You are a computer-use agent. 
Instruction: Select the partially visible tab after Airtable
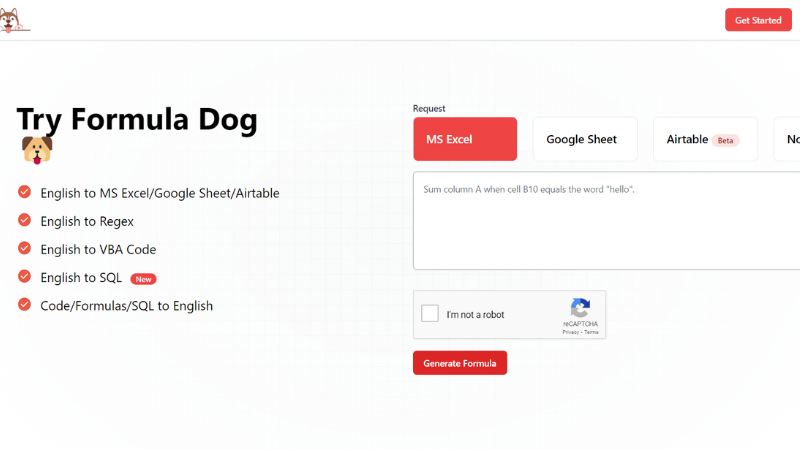coord(787,139)
